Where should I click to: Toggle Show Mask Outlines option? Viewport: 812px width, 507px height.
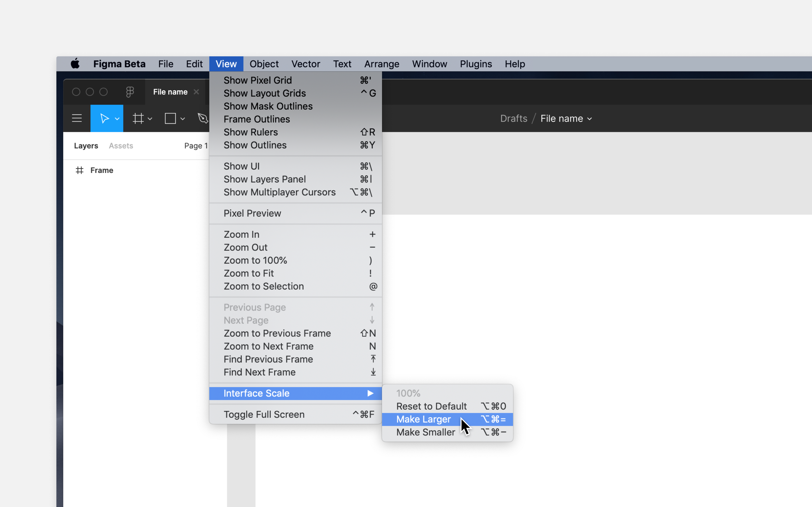pyautogui.click(x=268, y=106)
